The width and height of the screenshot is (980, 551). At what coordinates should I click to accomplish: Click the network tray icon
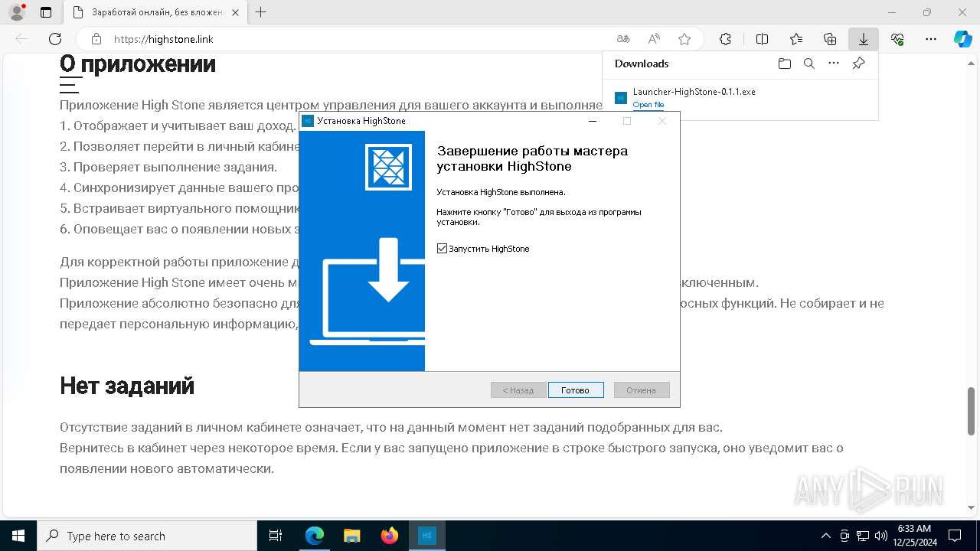(x=863, y=536)
